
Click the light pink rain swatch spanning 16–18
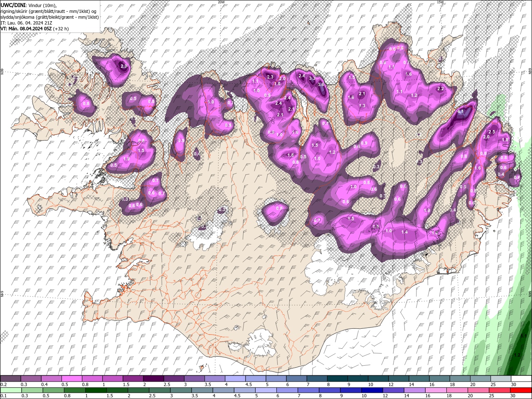click(x=436, y=390)
